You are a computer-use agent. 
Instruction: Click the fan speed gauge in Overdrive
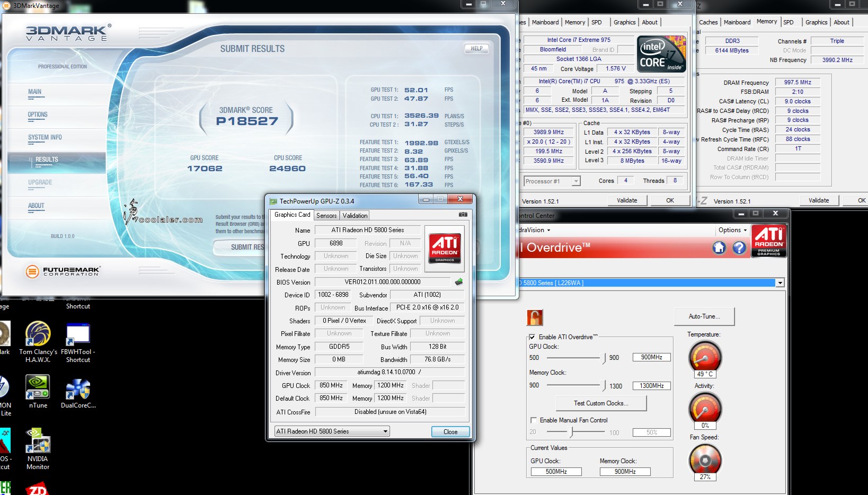[x=705, y=459]
